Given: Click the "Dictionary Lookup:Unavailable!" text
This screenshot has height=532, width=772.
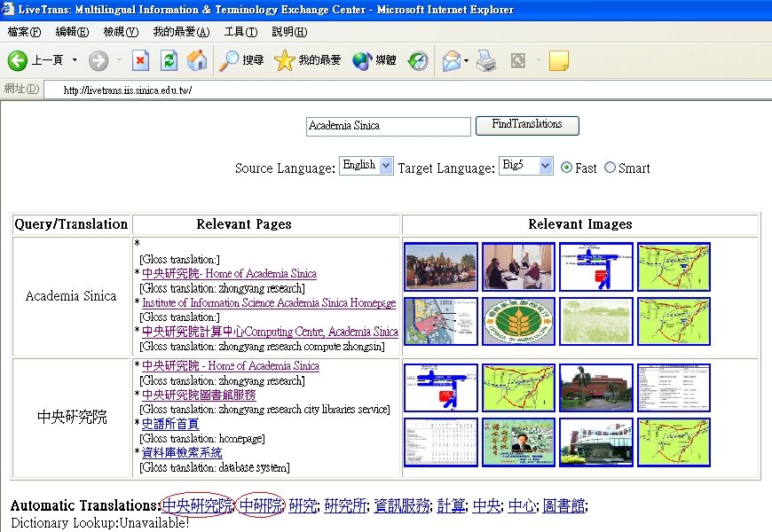Looking at the screenshot, I should (x=100, y=523).
